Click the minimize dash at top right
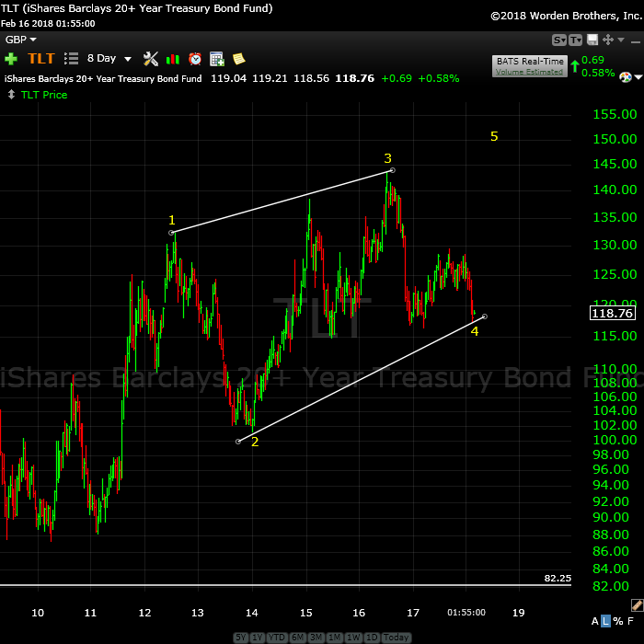This screenshot has width=644, height=644. pyautogui.click(x=636, y=42)
